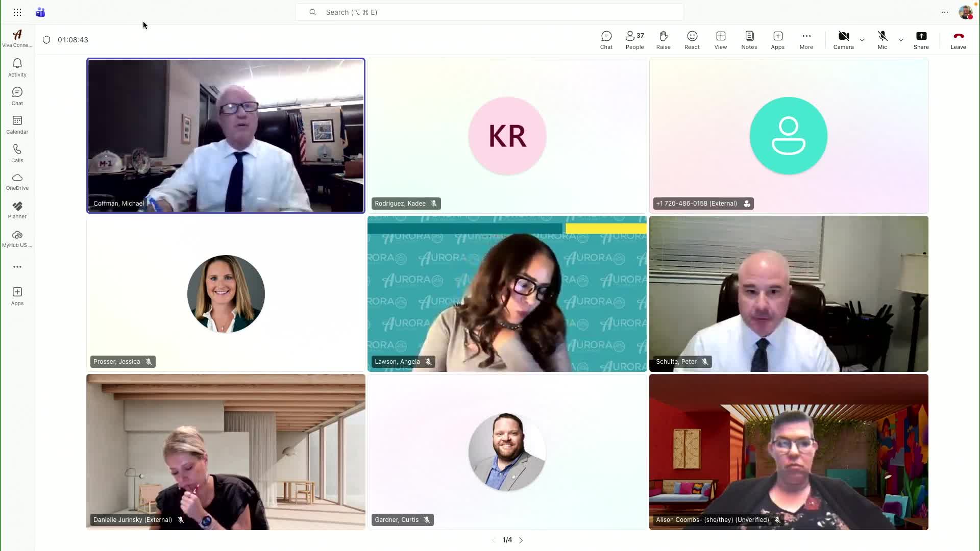Screen dimensions: 980x551
Task: Open Activity feed in sidebar
Action: (x=17, y=67)
